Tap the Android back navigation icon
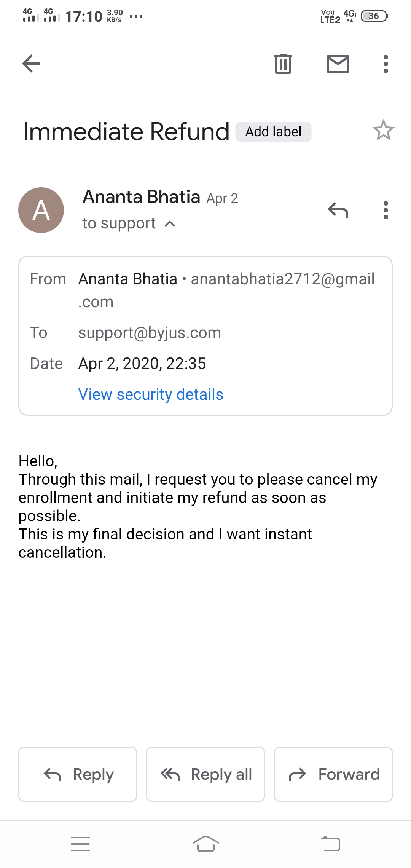The width and height of the screenshot is (411, 868). [330, 844]
